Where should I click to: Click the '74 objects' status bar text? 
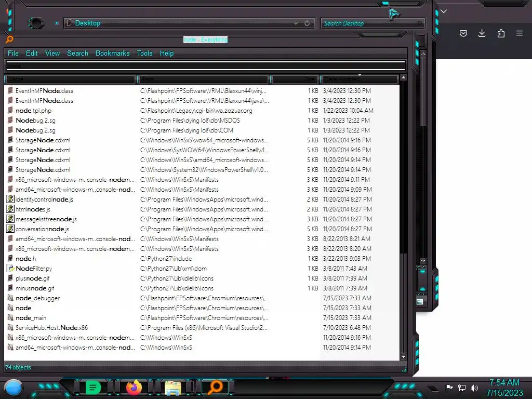pyautogui.click(x=18, y=367)
